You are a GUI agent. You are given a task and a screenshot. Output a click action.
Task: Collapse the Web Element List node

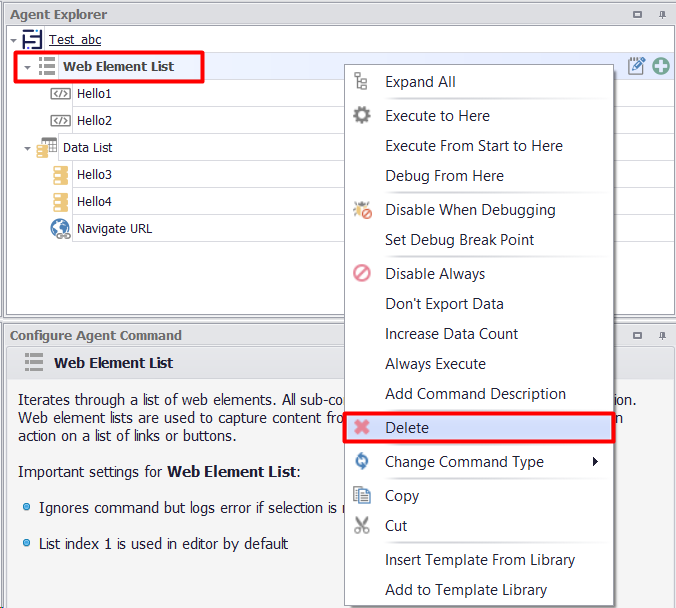click(27, 68)
